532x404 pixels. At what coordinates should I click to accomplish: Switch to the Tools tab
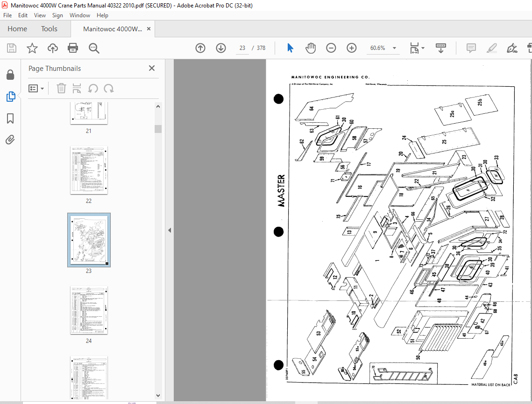tap(49, 29)
